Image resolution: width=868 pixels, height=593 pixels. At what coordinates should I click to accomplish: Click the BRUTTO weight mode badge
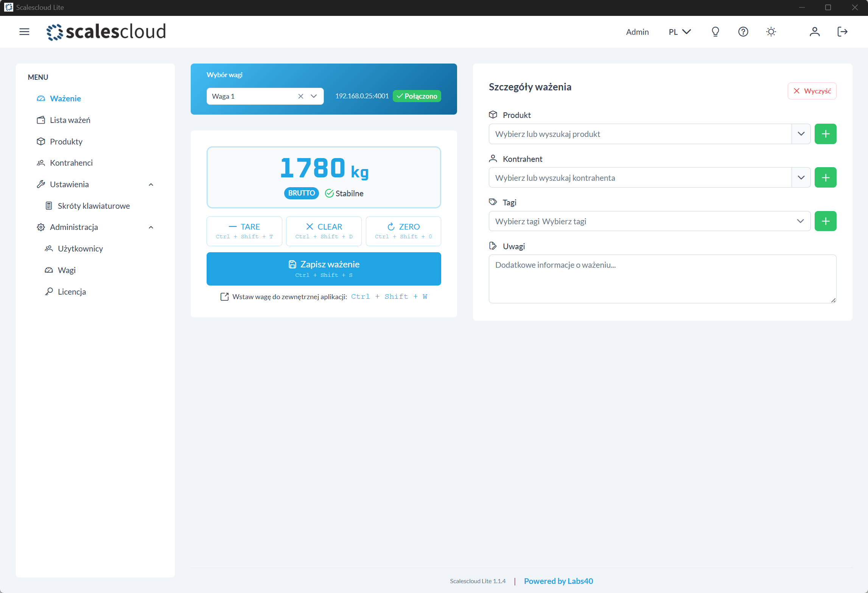click(x=301, y=193)
